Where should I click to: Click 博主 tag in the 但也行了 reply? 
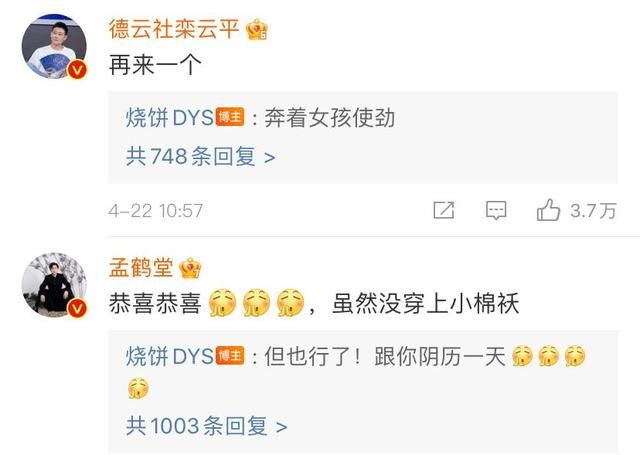click(x=230, y=356)
